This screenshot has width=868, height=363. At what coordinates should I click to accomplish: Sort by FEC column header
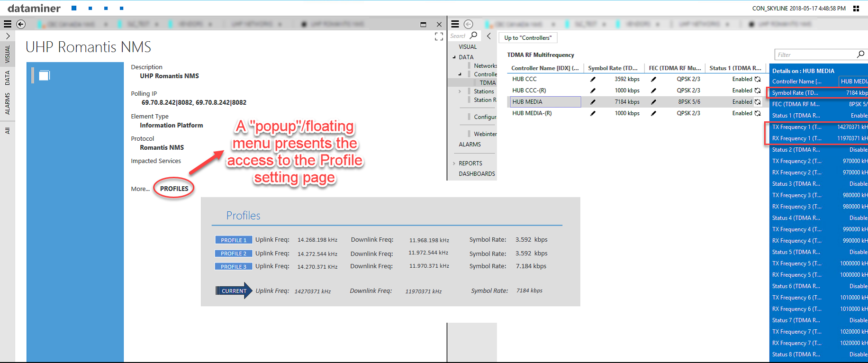click(x=675, y=68)
